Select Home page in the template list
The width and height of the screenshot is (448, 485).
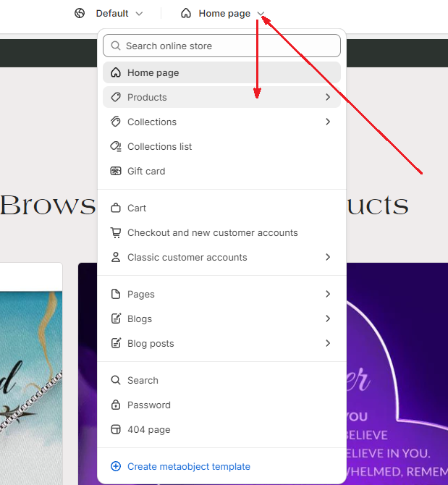(221, 72)
